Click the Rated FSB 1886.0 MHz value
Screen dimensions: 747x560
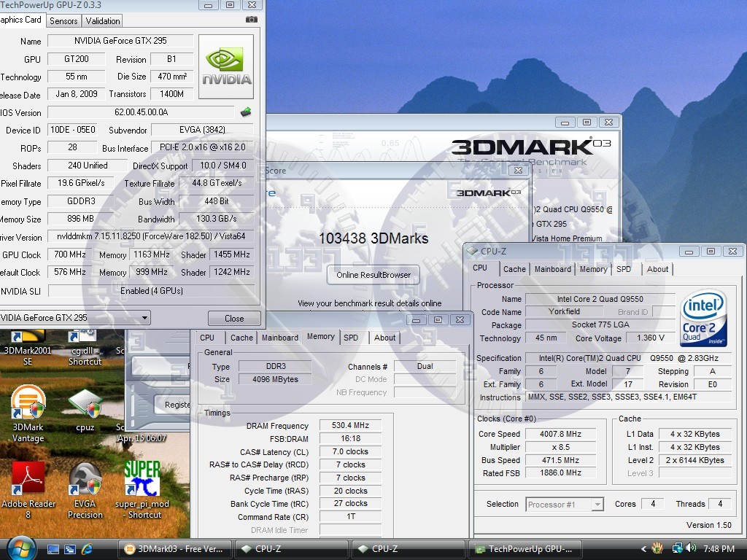[560, 472]
